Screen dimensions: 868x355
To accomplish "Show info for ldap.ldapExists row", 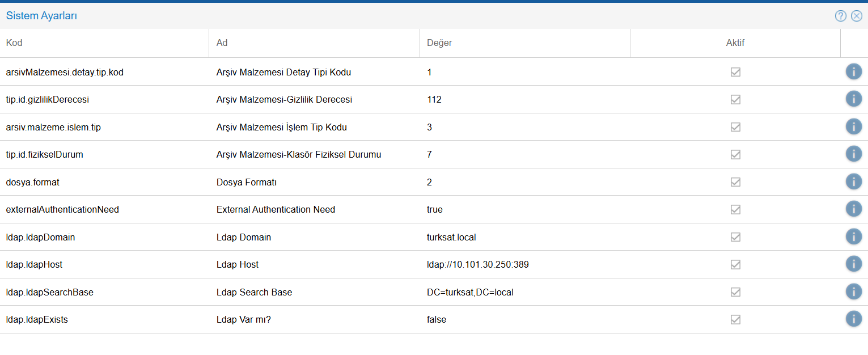I will (853, 319).
